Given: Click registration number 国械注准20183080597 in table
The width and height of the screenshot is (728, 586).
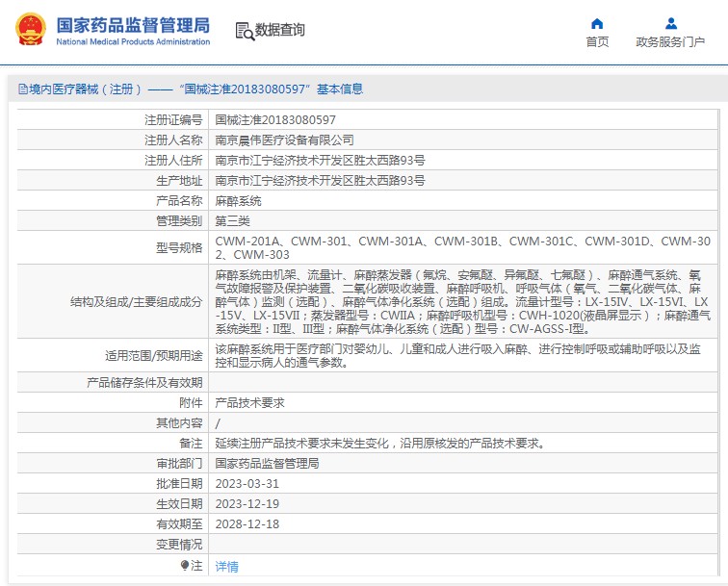Looking at the screenshot, I should pyautogui.click(x=275, y=120).
